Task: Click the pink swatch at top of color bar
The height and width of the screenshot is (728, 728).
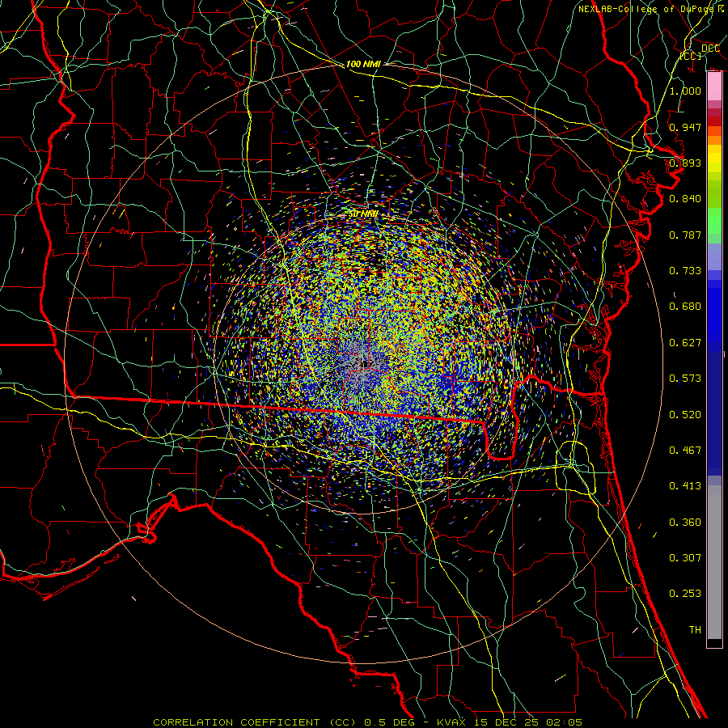Action: click(714, 87)
